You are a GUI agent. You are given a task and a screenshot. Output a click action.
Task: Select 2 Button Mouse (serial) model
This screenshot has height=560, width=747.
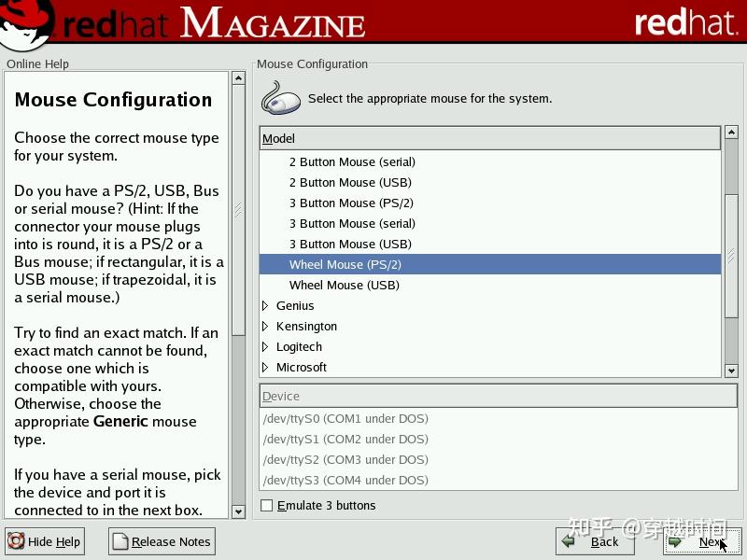coord(350,161)
